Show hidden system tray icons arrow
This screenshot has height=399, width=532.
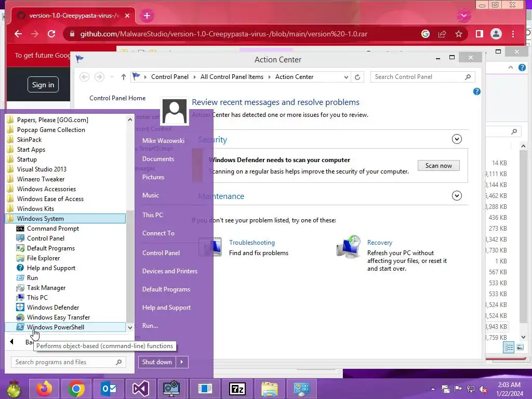433,389
